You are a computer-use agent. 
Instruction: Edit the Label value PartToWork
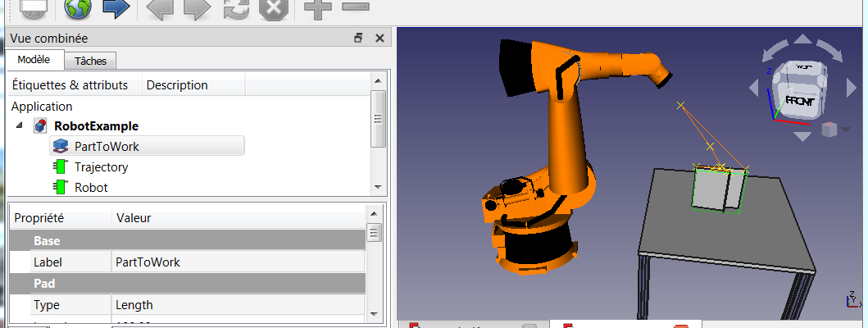tap(238, 262)
